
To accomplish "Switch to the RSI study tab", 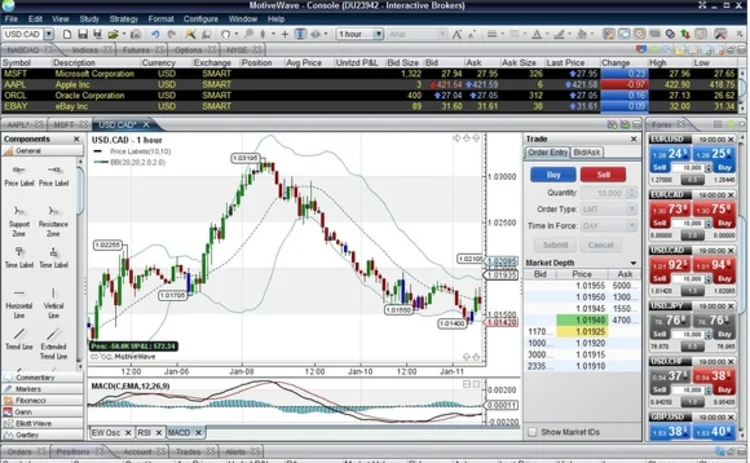I will [150, 433].
